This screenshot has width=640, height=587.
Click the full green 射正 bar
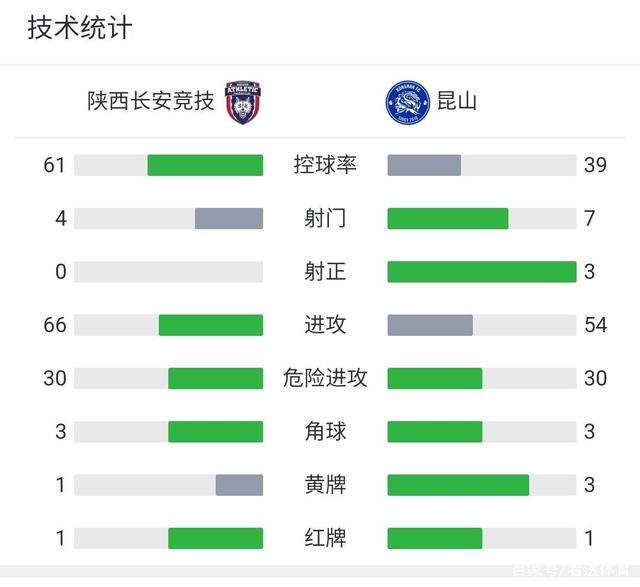pos(482,272)
